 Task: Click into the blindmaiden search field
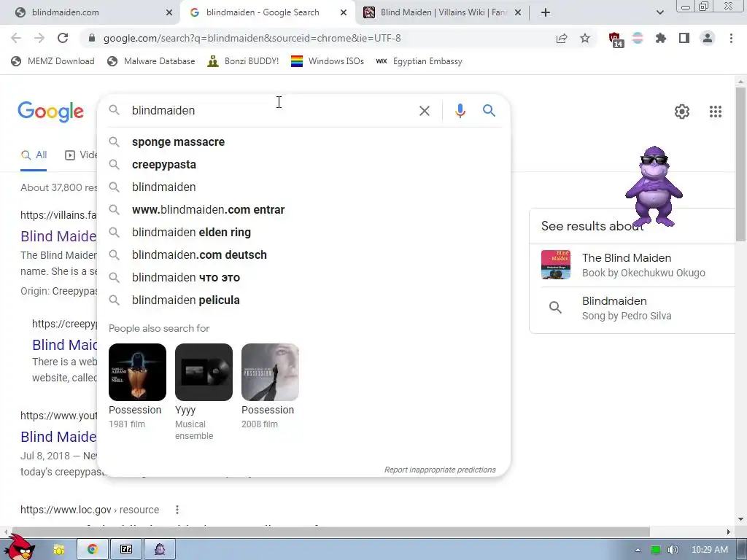pos(267,111)
